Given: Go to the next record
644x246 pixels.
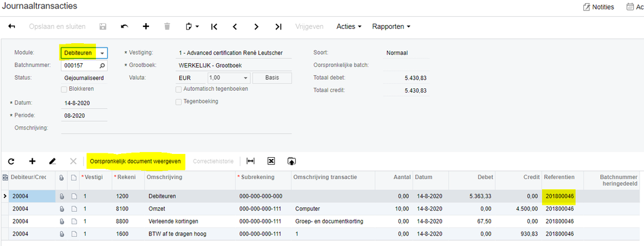Looking at the screenshot, I should (x=257, y=26).
